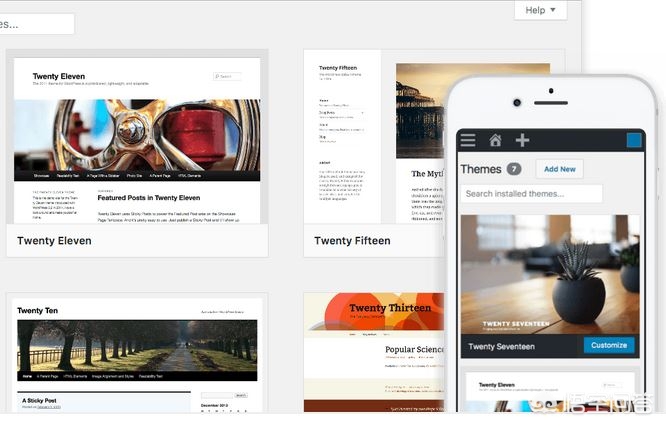
Task: Tap the plus icon in phone toolbar
Action: click(x=522, y=140)
